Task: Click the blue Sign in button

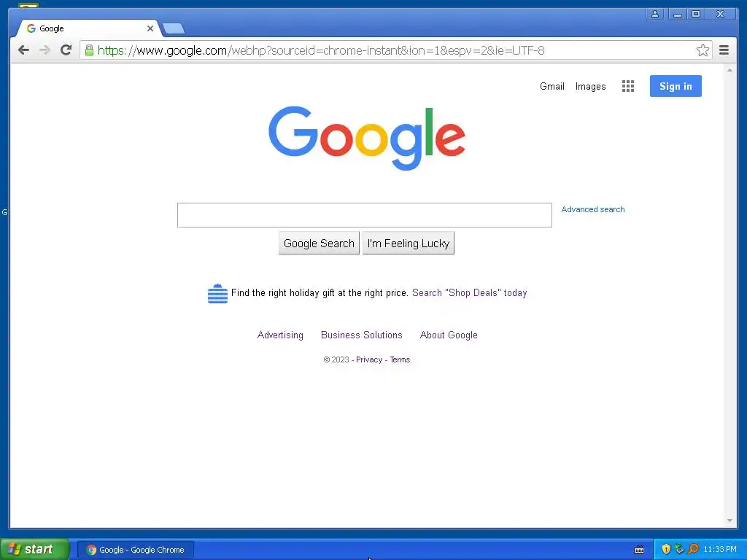Action: (676, 86)
